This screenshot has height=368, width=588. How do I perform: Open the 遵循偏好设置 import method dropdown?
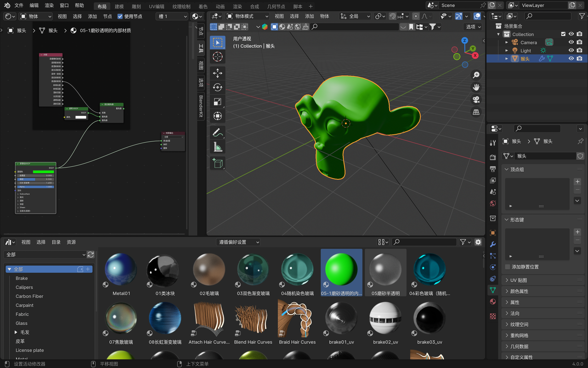tap(239, 242)
